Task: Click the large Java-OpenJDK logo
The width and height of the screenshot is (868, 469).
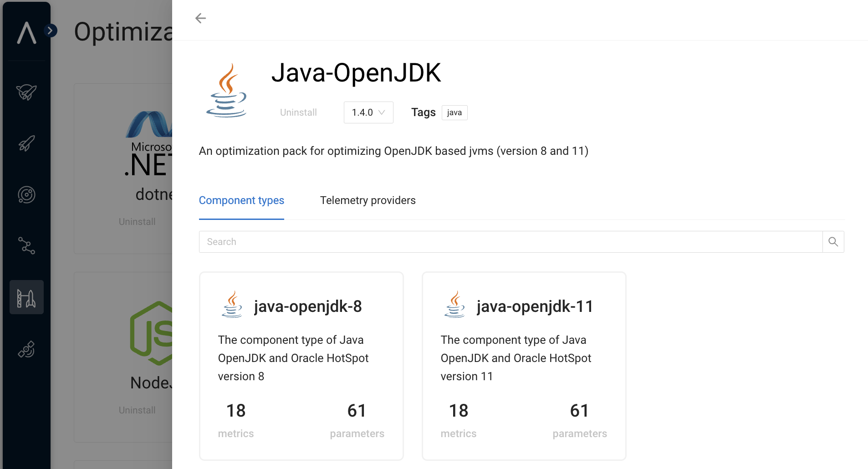Action: tap(227, 91)
